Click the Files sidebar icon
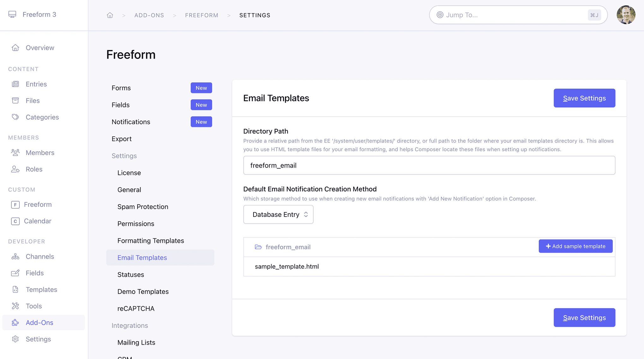This screenshot has height=359, width=644. click(x=15, y=100)
